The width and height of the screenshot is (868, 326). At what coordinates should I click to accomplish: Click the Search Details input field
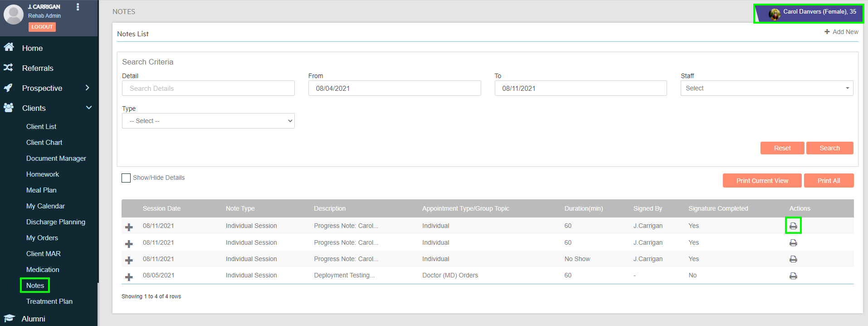pyautogui.click(x=208, y=88)
